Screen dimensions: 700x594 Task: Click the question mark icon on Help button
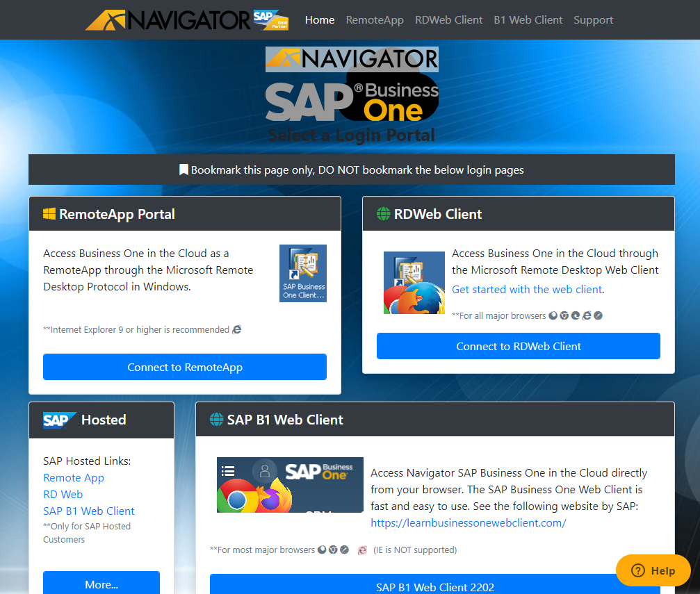click(x=638, y=570)
